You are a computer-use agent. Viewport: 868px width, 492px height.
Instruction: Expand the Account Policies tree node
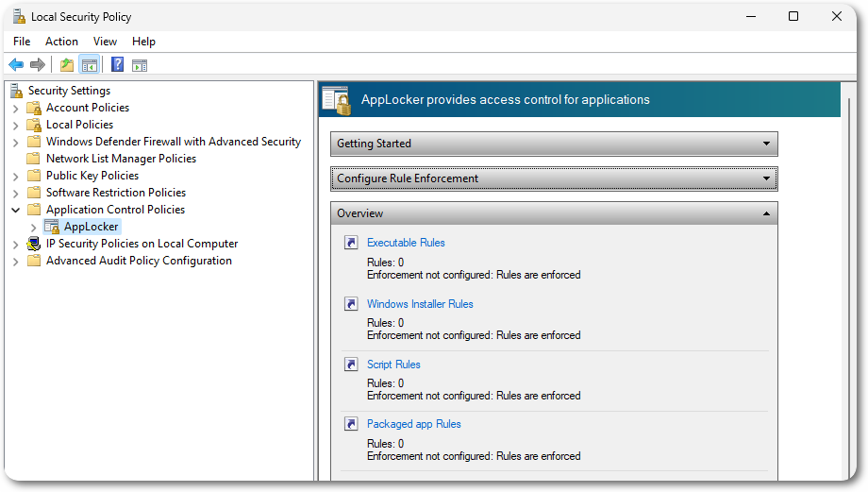[15, 109]
